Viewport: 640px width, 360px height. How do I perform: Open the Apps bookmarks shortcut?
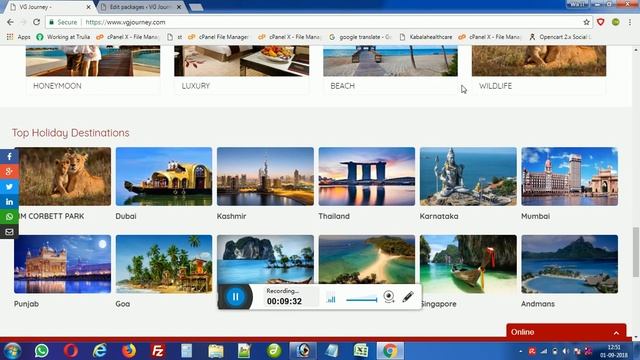[19, 37]
